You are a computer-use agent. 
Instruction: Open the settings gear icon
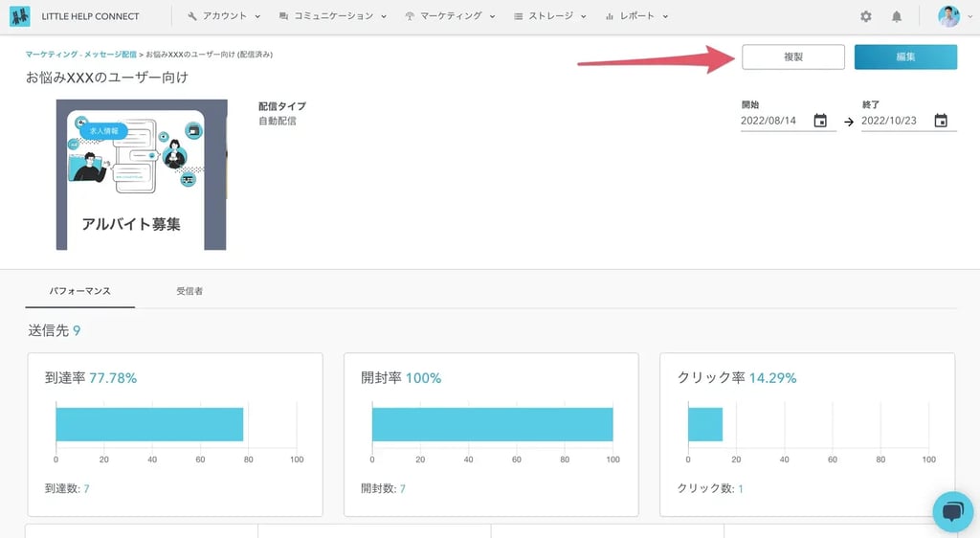tap(866, 16)
